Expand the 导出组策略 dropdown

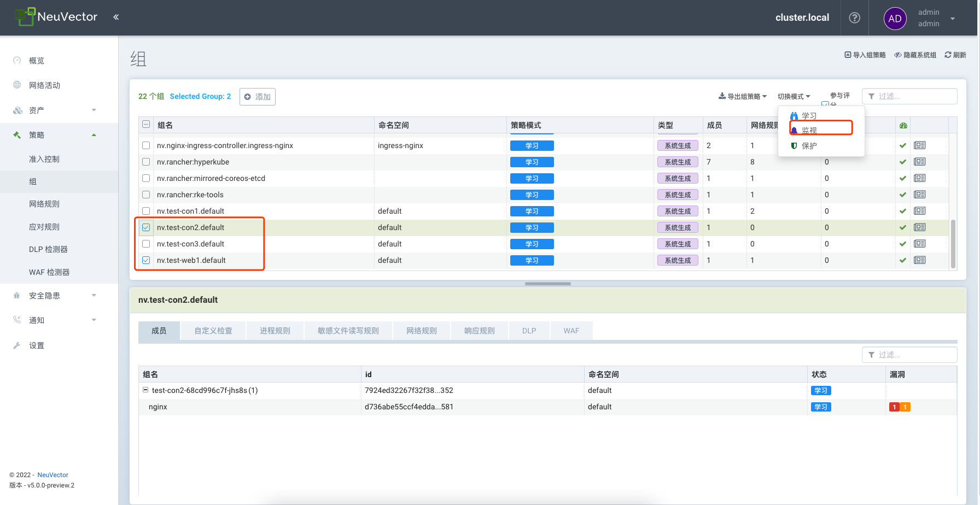(743, 97)
